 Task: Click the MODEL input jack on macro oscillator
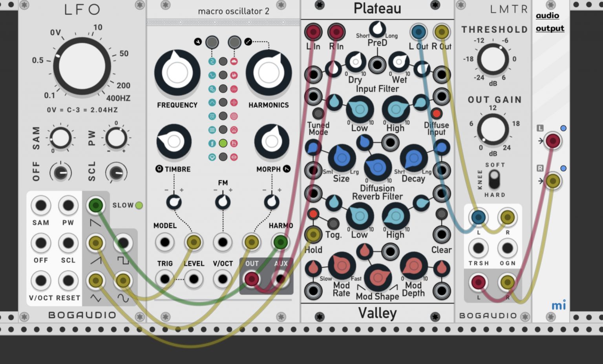tap(165, 242)
